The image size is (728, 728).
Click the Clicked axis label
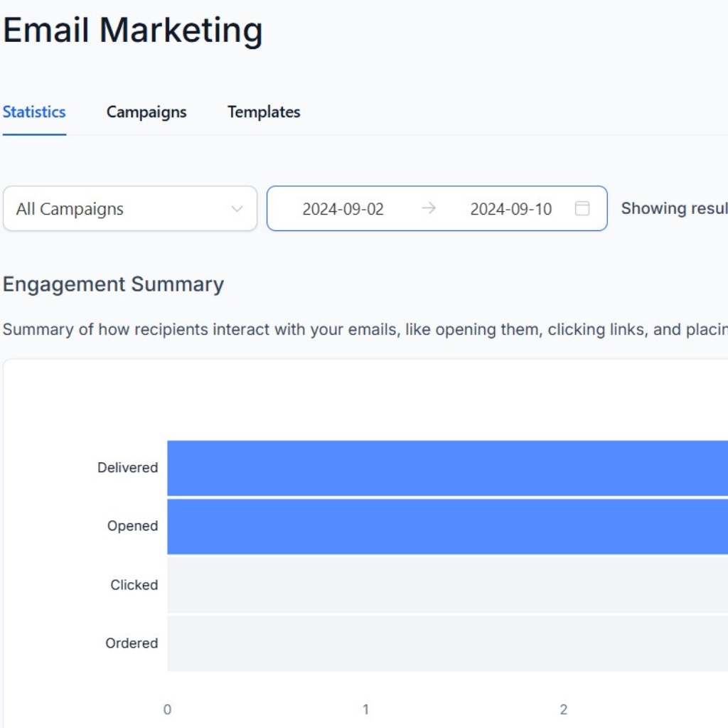134,585
